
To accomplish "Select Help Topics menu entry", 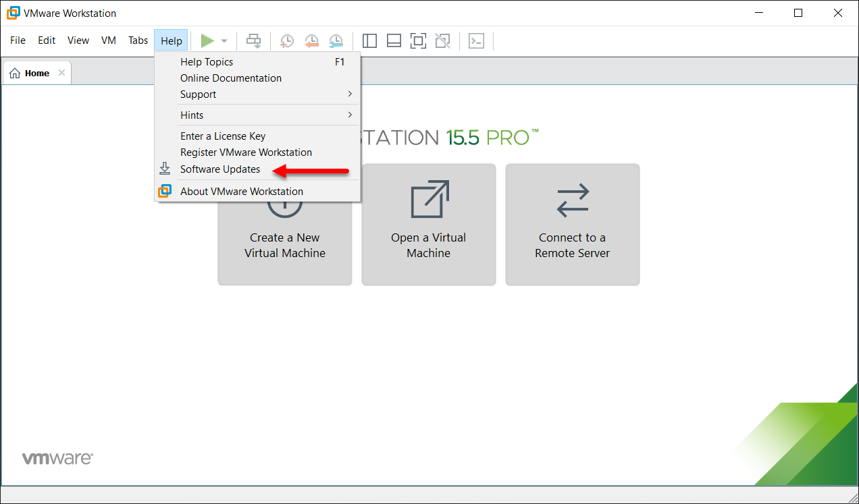I will click(257, 62).
